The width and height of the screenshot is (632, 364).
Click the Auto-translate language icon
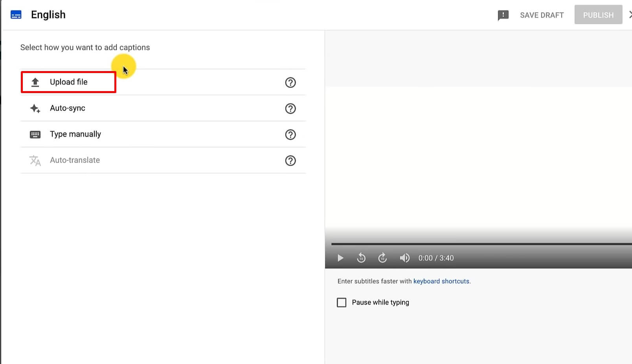coord(35,160)
